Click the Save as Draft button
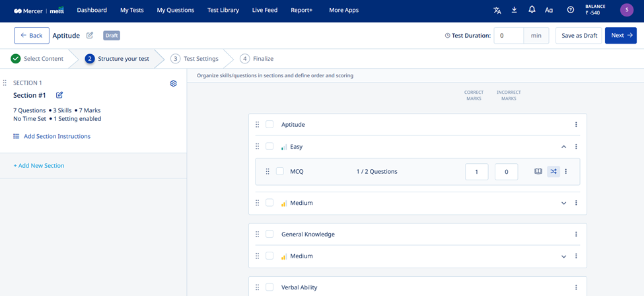644x296 pixels. 579,36
